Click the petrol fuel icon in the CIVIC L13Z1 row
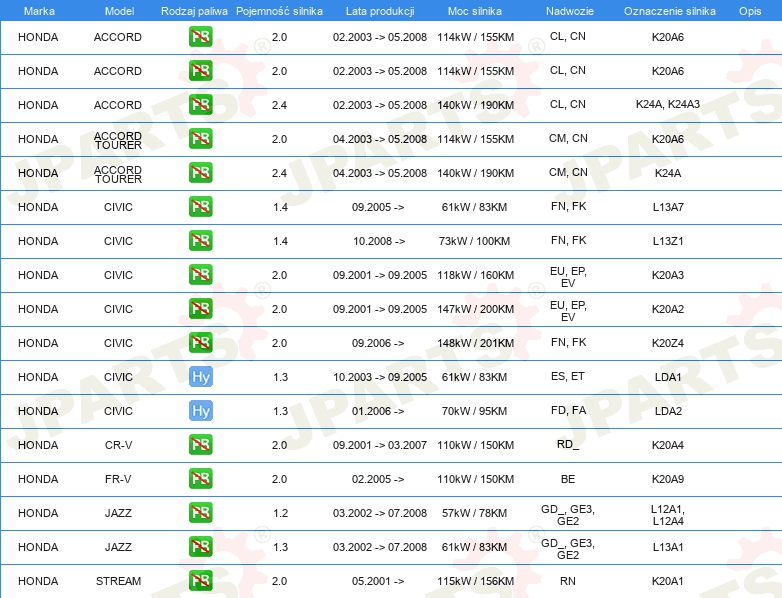Image resolution: width=782 pixels, height=598 pixels. [200, 240]
